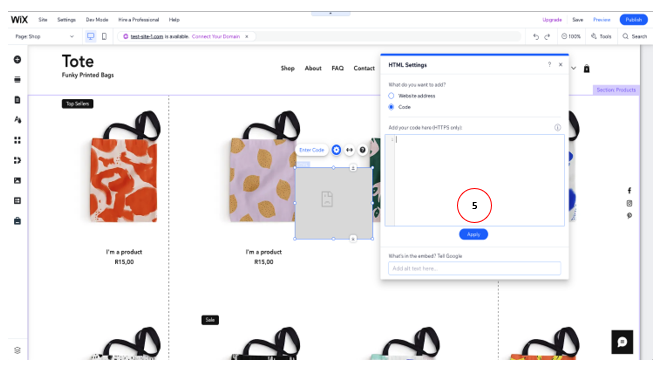Open the shopping cart bag icon
Viewport: 672px width, 373px height.
tap(587, 69)
